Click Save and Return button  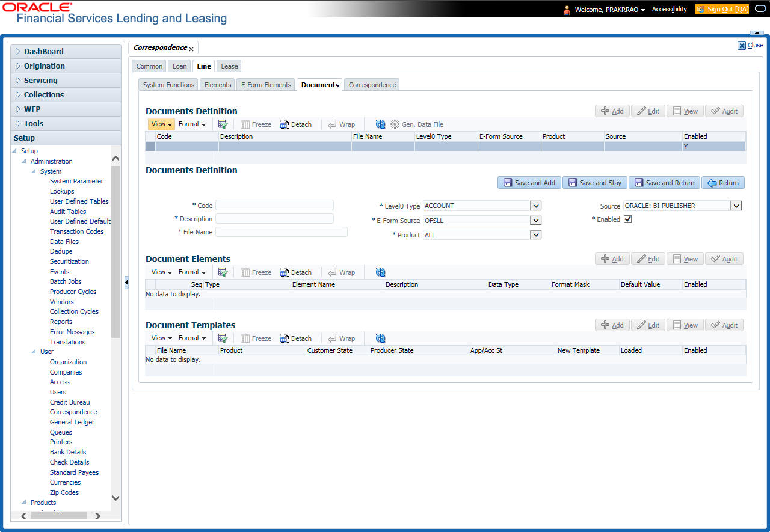tap(664, 183)
